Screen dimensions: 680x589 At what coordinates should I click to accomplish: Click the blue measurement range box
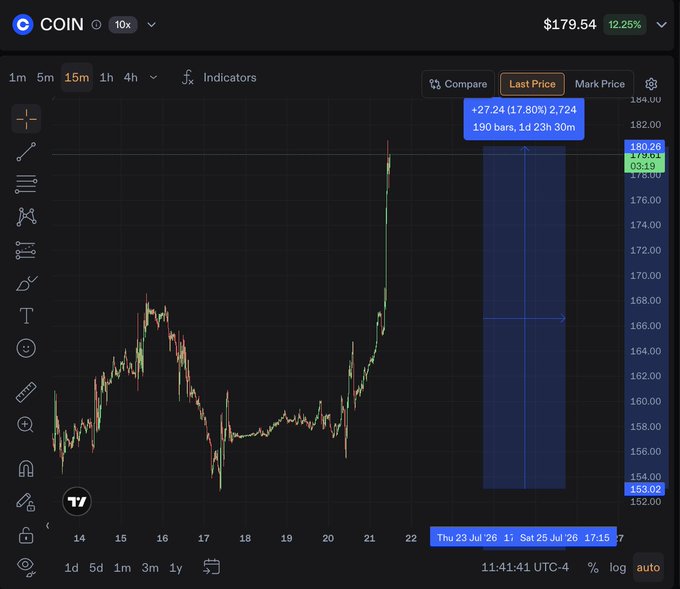[x=524, y=317]
